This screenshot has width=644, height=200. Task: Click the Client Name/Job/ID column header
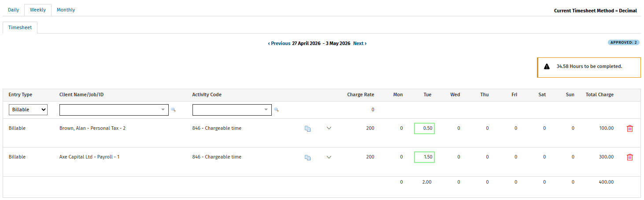click(81, 95)
